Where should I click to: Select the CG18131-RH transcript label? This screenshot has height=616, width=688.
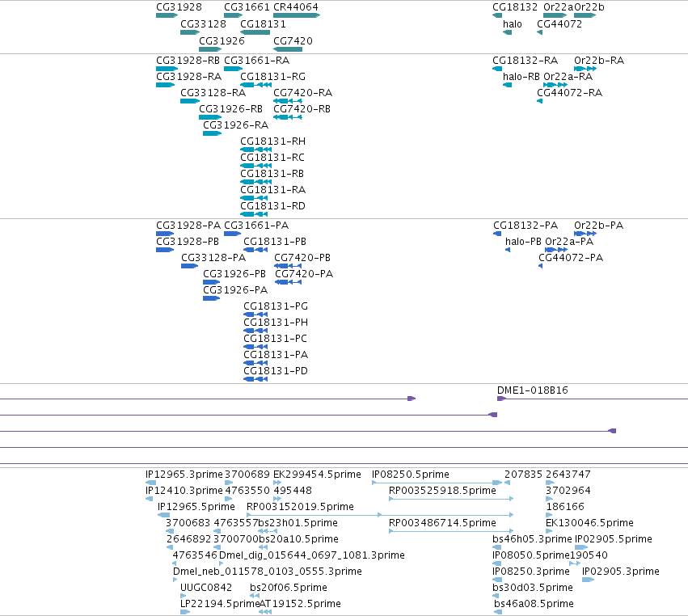272,141
